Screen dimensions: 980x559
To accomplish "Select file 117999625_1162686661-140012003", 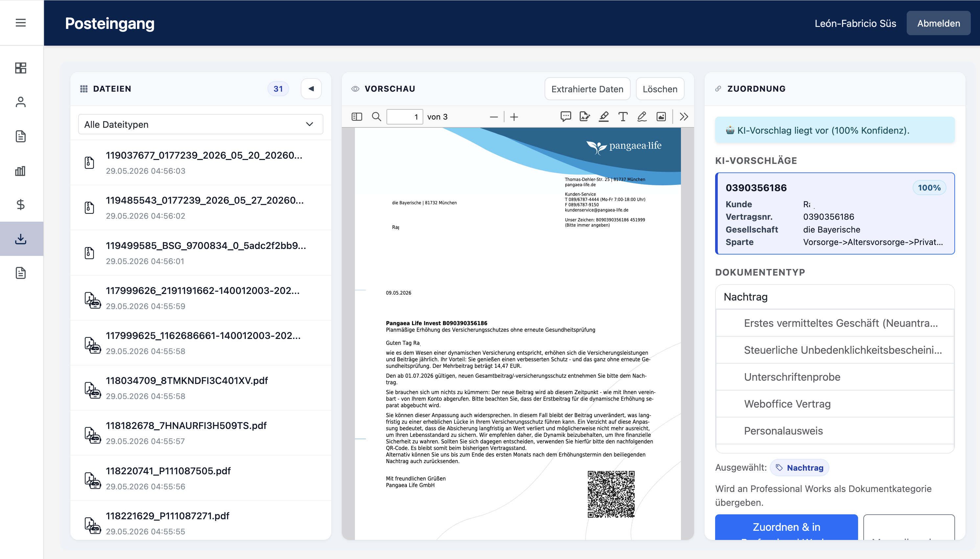I will tap(200, 343).
